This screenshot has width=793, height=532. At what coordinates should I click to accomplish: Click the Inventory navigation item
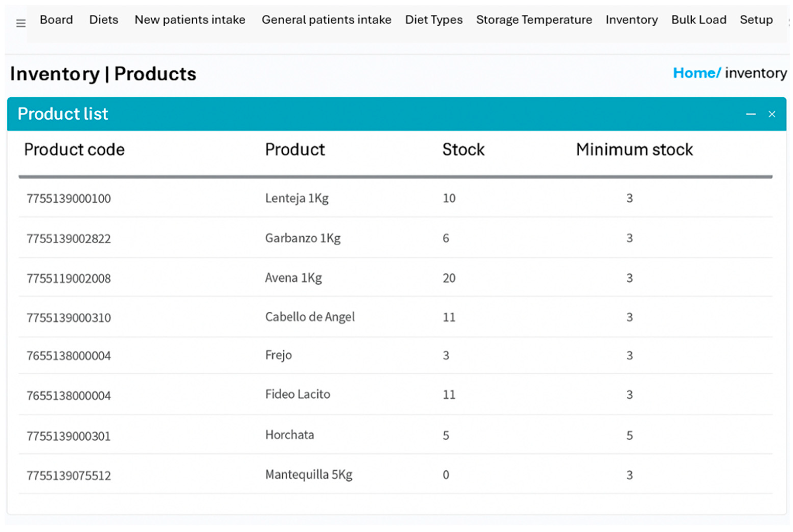[631, 20]
